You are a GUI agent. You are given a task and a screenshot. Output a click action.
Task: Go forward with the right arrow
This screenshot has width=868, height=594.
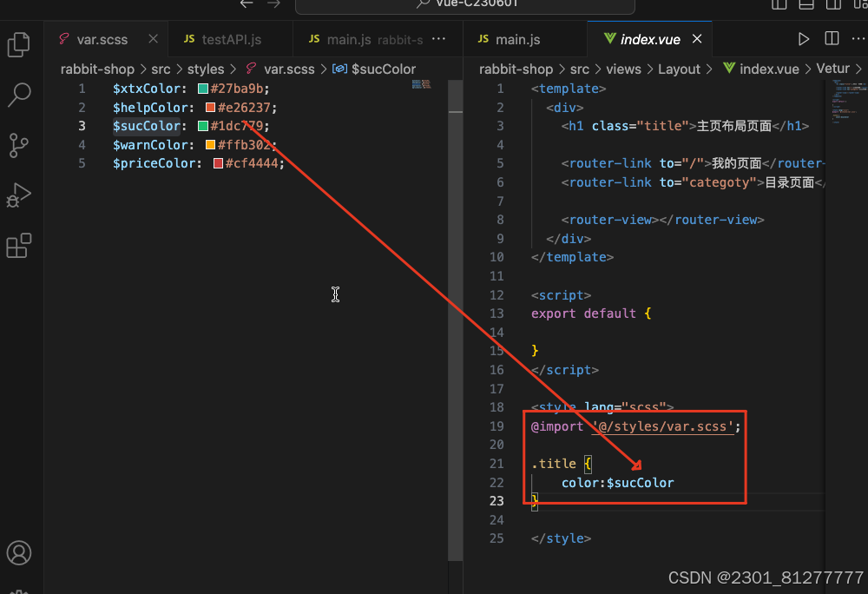point(273,3)
